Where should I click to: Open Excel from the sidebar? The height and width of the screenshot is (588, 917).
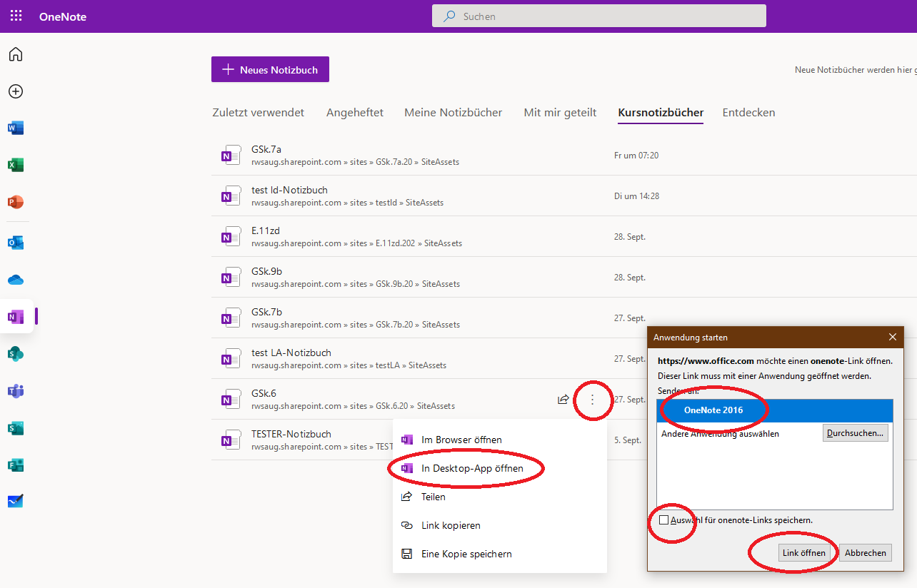[16, 166]
